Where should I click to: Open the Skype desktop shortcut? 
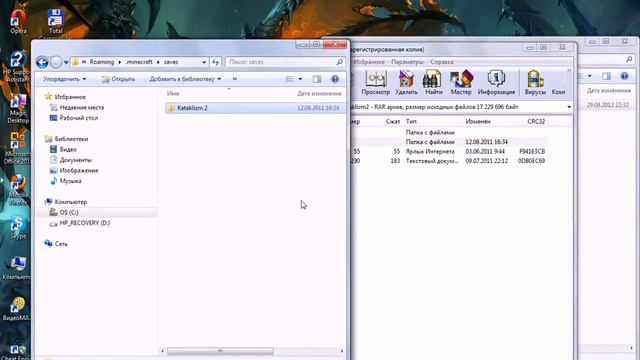click(18, 228)
